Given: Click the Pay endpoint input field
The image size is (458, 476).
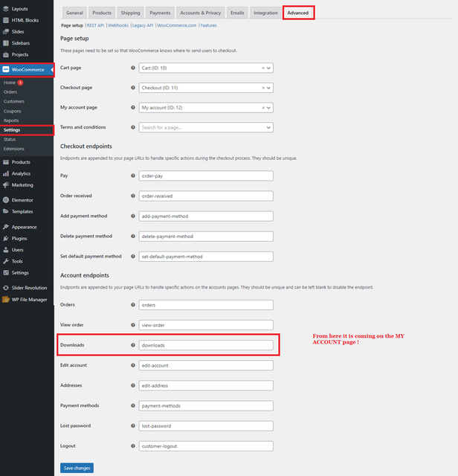Looking at the screenshot, I should [x=206, y=176].
